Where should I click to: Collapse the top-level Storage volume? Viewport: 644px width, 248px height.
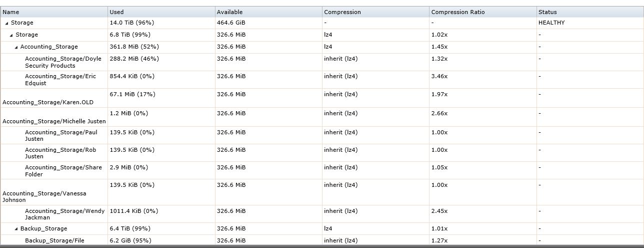[7, 23]
